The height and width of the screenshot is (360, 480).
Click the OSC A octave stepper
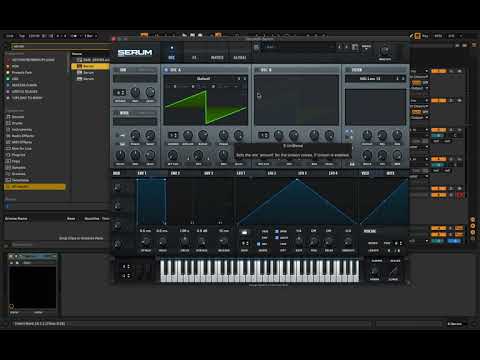pos(173,135)
